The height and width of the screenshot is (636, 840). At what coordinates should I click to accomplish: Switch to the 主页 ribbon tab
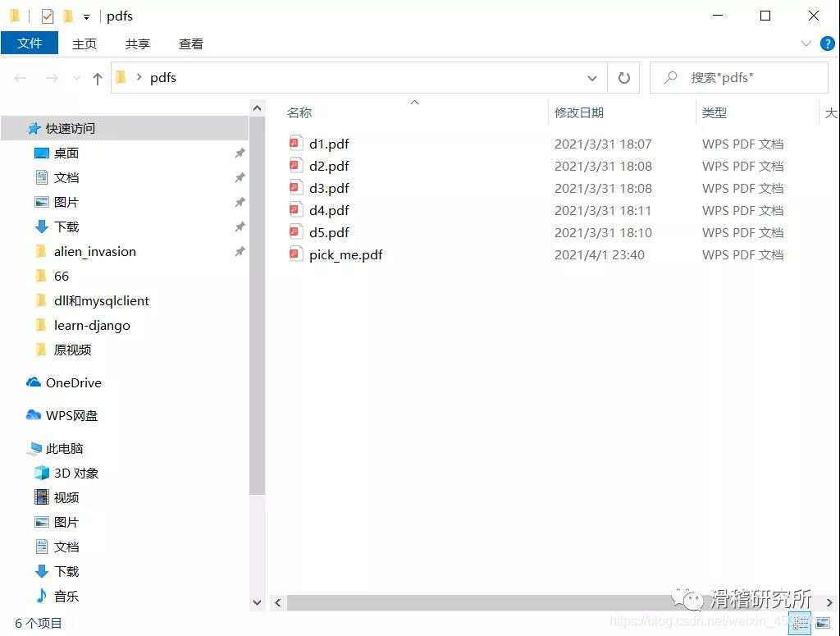coord(84,44)
